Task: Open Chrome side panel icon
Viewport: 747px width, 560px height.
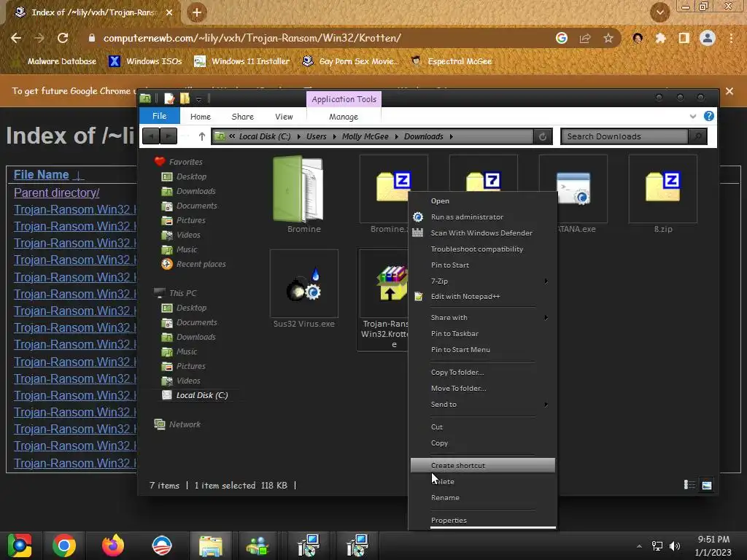Action: coord(684,38)
